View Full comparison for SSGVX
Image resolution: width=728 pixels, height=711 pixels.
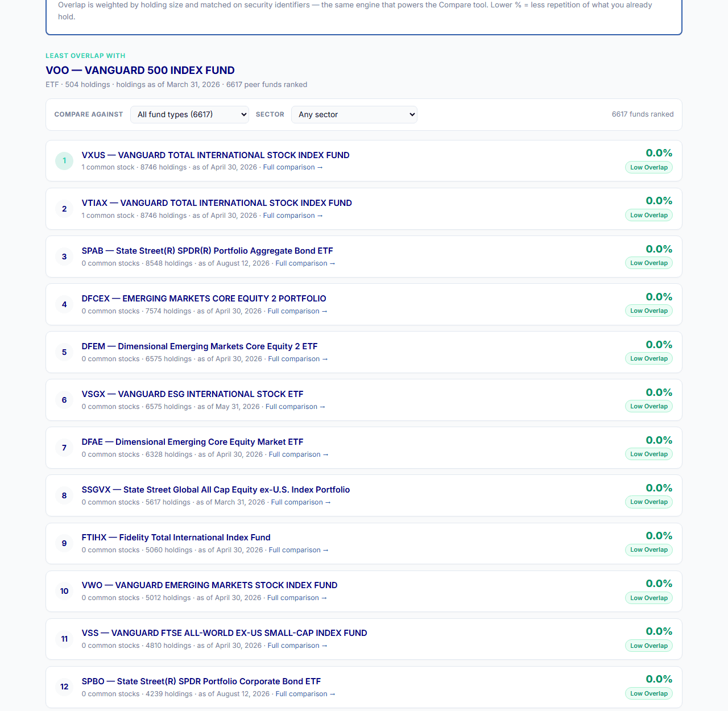[x=301, y=502]
